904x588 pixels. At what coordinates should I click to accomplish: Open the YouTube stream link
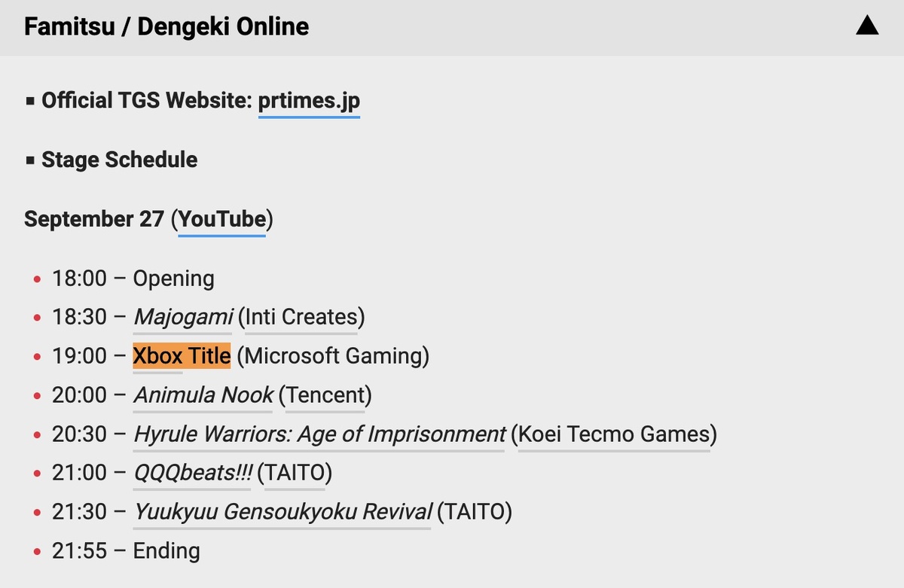(x=222, y=219)
